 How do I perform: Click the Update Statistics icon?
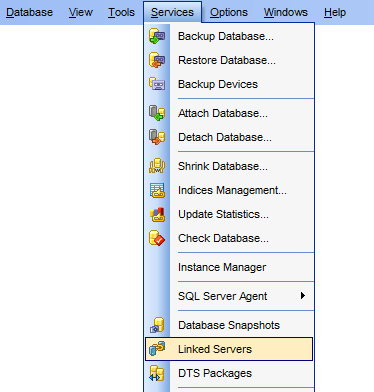click(x=157, y=214)
